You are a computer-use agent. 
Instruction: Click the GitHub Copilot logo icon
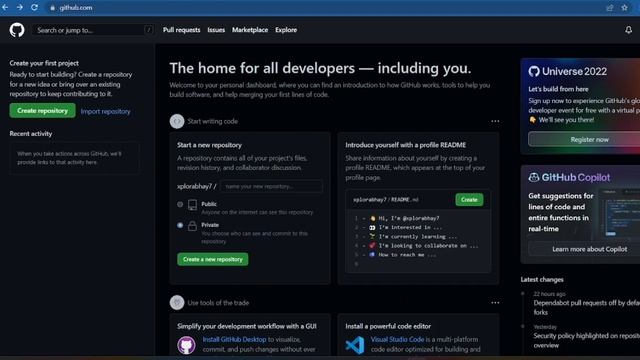click(534, 177)
